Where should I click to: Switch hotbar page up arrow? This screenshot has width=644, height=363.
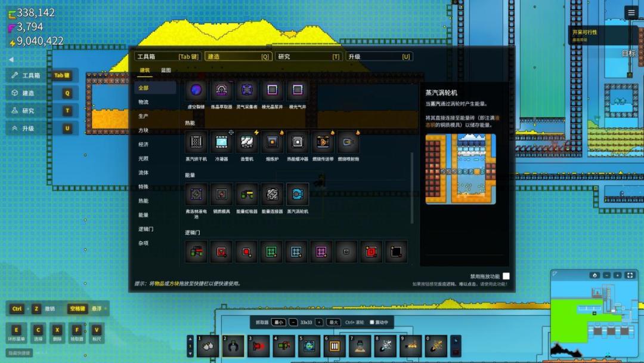click(x=190, y=339)
